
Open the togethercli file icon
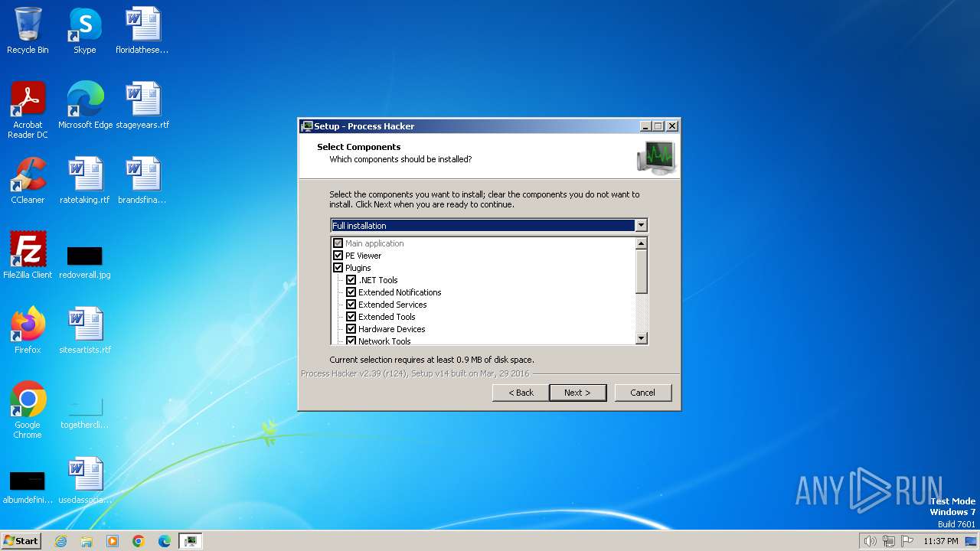click(x=84, y=412)
